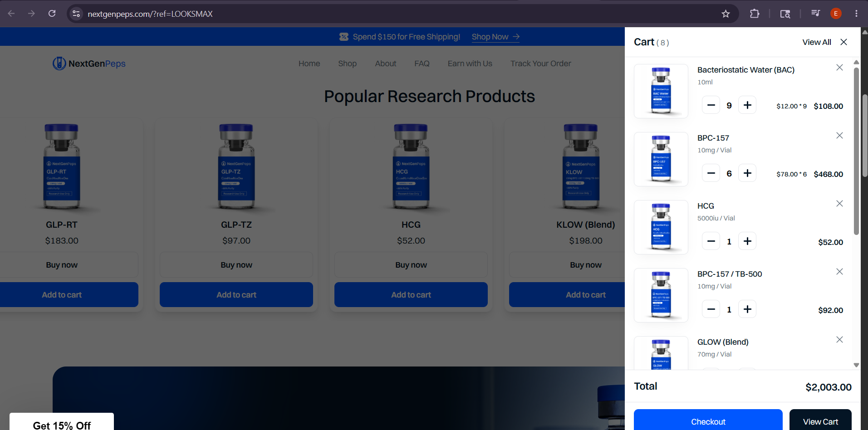Image resolution: width=868 pixels, height=430 pixels.
Task: Click Buy now for GLP-TZ
Action: pyautogui.click(x=236, y=265)
